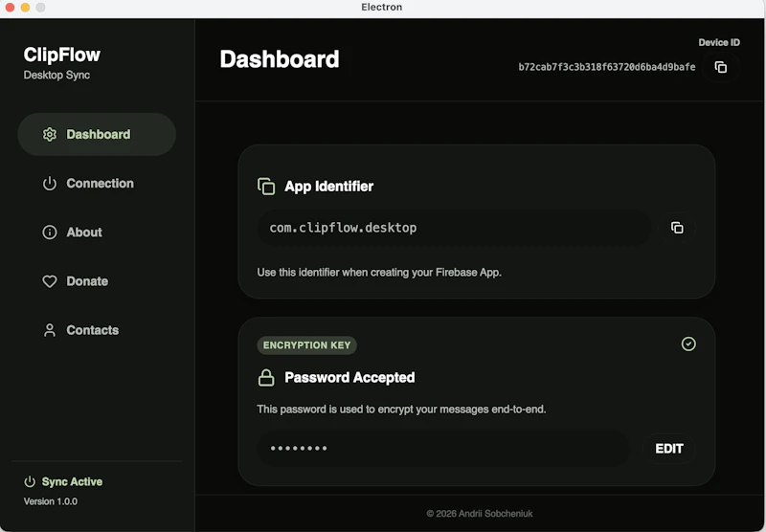Copy the Device ID to clipboard

[x=721, y=67]
